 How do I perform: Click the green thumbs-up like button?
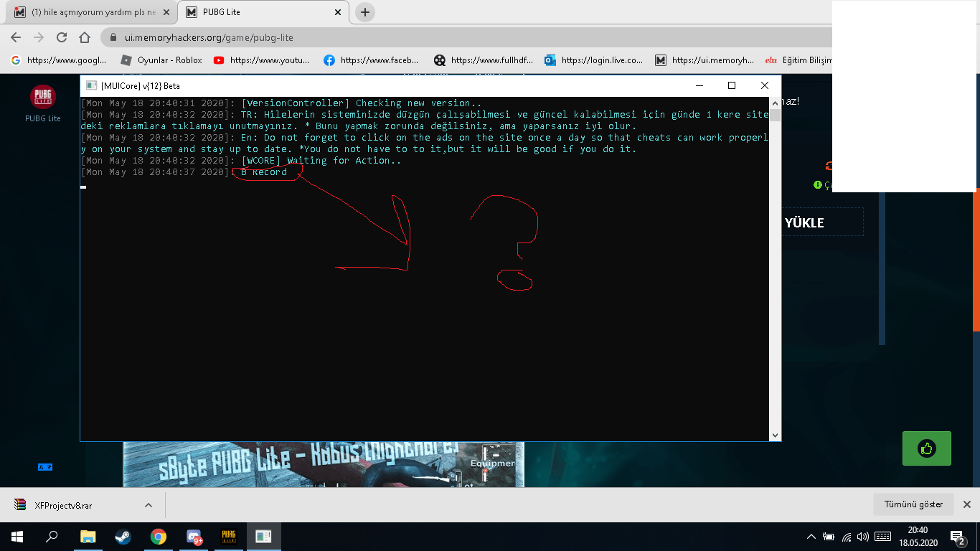point(927,448)
